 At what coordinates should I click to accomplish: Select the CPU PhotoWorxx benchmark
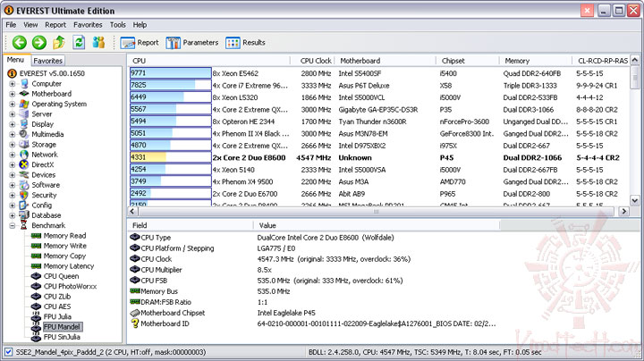click(x=70, y=286)
